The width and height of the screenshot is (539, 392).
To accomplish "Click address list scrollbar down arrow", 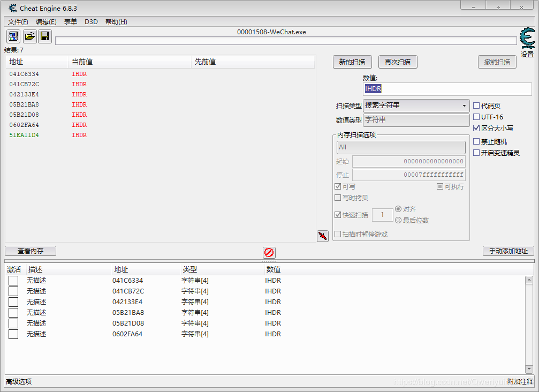I will tap(529, 369).
